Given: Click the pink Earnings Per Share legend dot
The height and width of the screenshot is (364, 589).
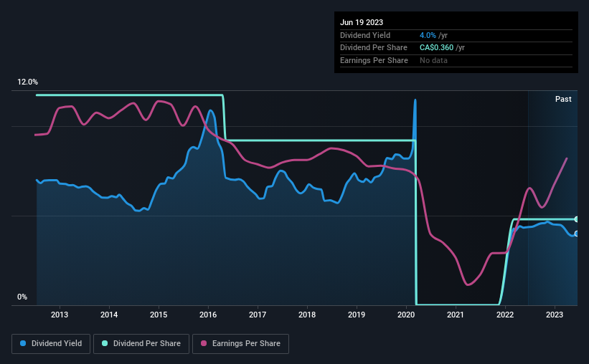Looking at the screenshot, I should coord(204,343).
